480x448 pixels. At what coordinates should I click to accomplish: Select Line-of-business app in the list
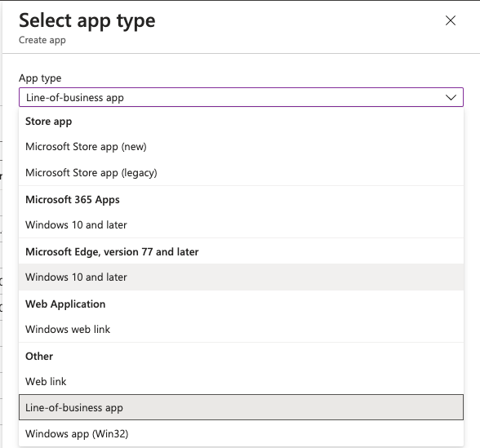tap(242, 407)
